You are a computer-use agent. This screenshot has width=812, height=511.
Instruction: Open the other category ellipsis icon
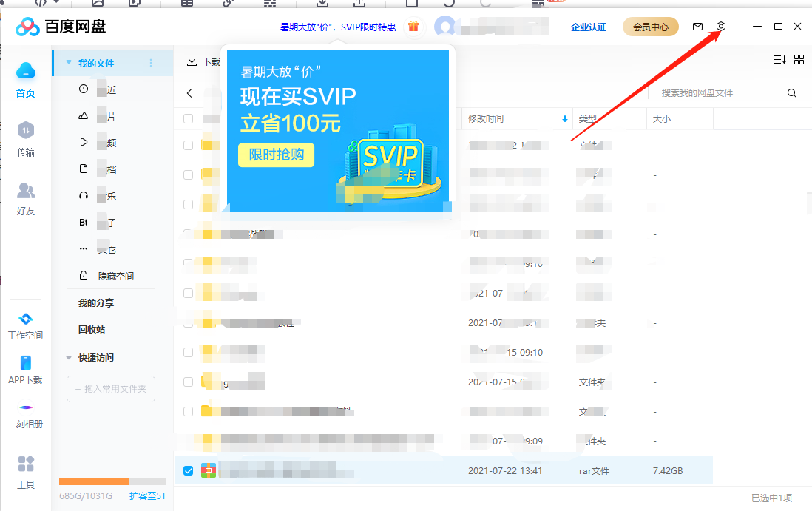coord(84,249)
